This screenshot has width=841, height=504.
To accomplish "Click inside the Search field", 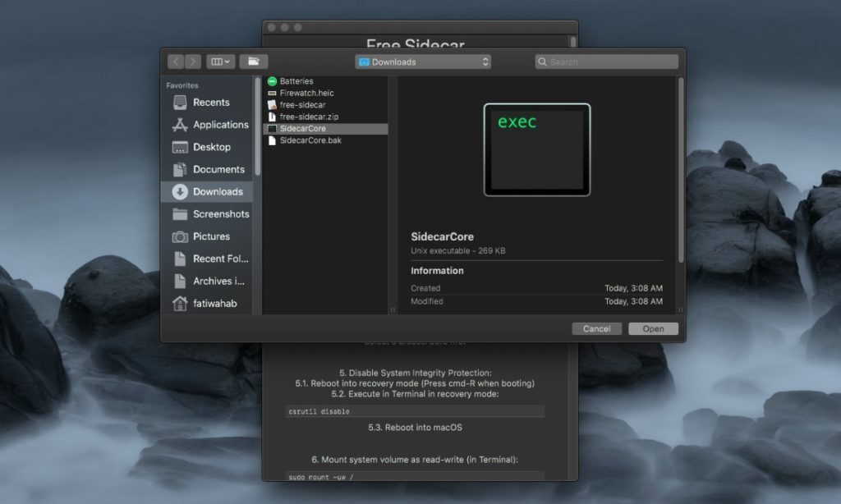I will point(606,61).
